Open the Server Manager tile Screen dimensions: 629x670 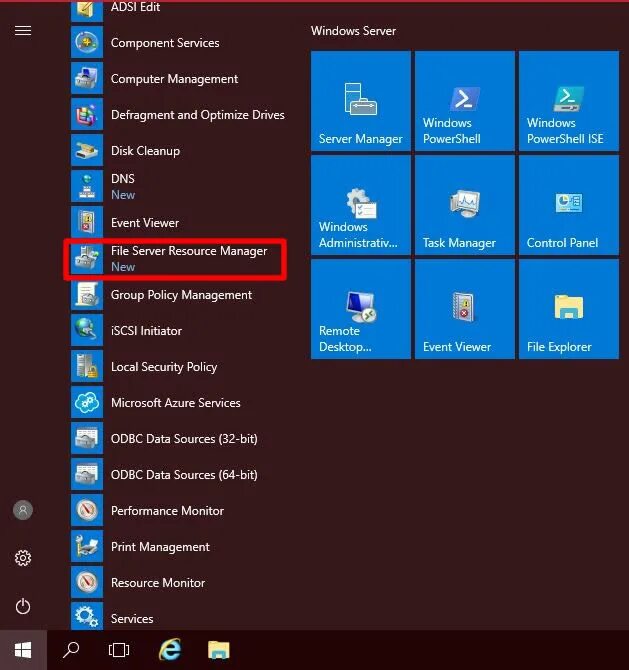coord(361,101)
